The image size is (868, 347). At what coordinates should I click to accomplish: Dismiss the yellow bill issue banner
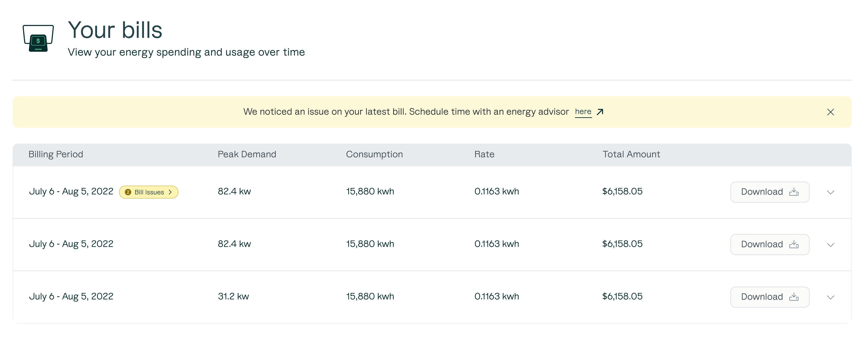(830, 112)
